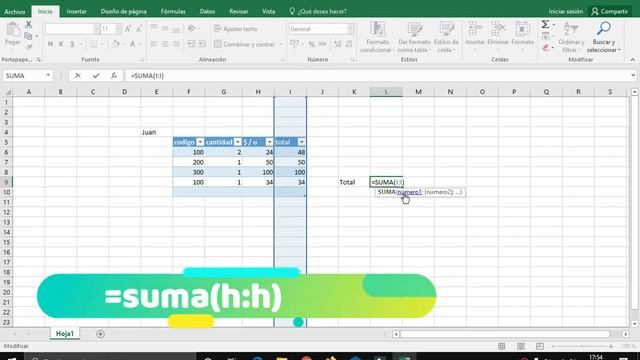
Task: Open Formato condicional
Action: point(378,38)
